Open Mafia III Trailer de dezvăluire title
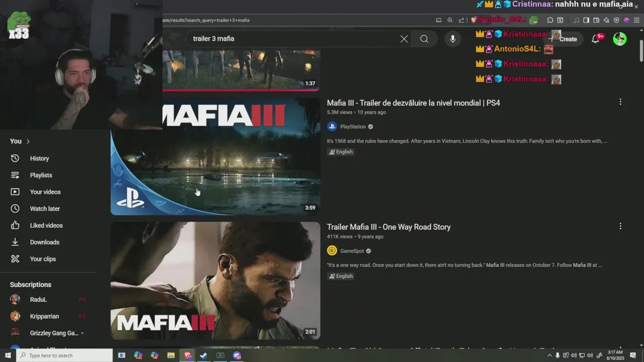Viewport: 644px width, 362px height. coord(414,103)
